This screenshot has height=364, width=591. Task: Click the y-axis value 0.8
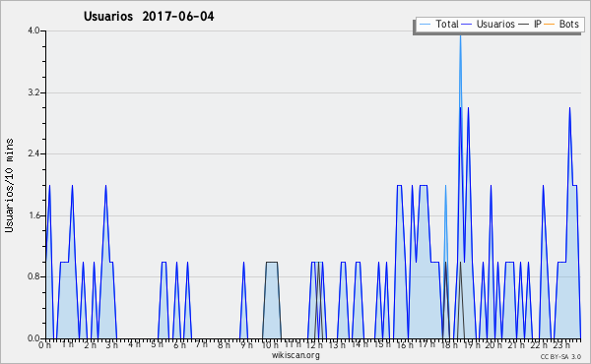click(x=33, y=276)
